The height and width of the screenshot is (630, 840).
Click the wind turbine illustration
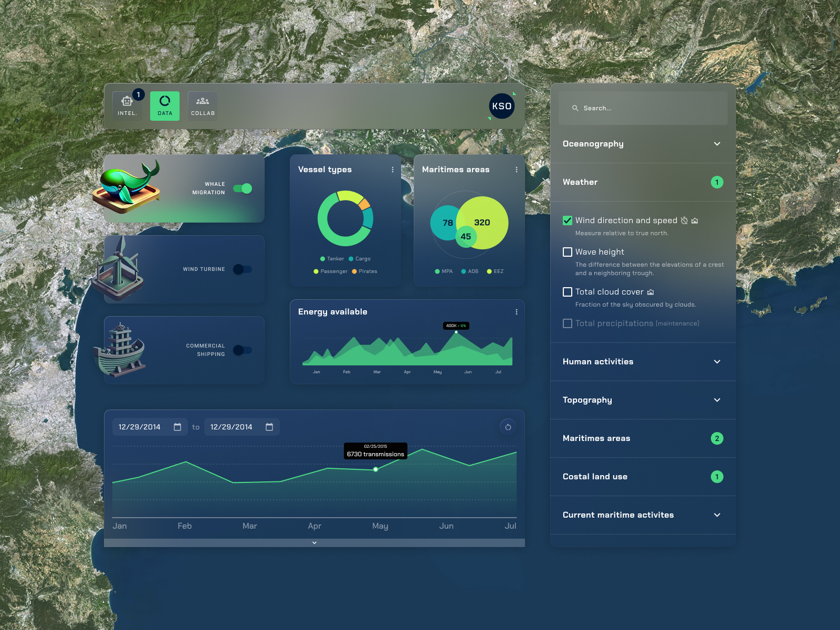tap(119, 268)
